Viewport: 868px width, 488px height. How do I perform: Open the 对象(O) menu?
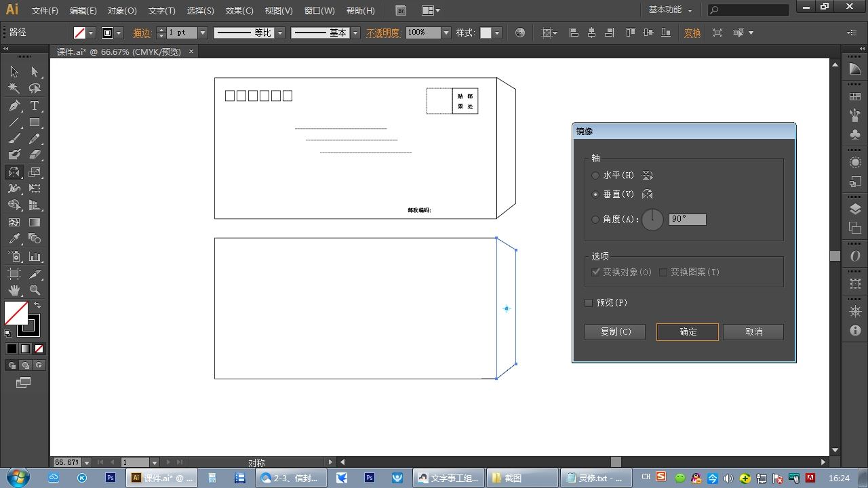pos(122,11)
